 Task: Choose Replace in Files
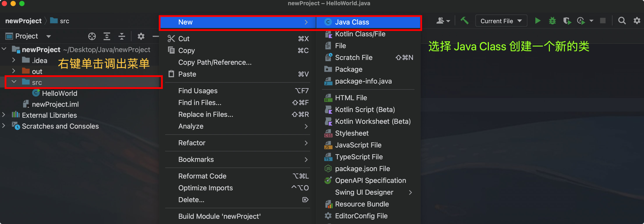point(238,114)
